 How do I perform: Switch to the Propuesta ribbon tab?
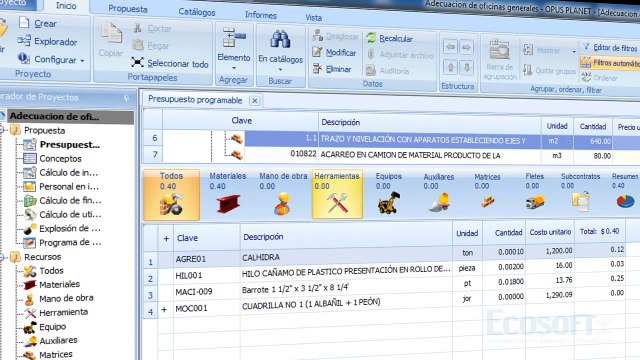[x=128, y=9]
